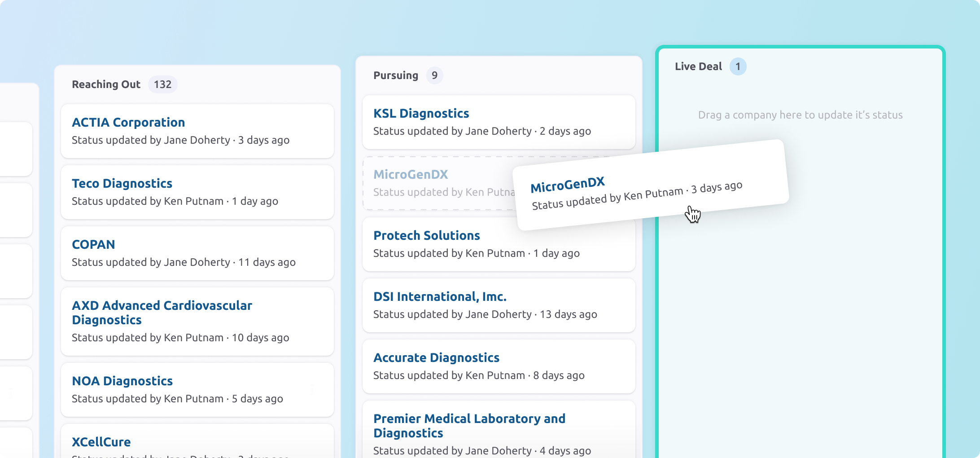This screenshot has height=458, width=980.
Task: Open Premier Medical Laboratory and Diagnostics link
Action: (x=469, y=426)
